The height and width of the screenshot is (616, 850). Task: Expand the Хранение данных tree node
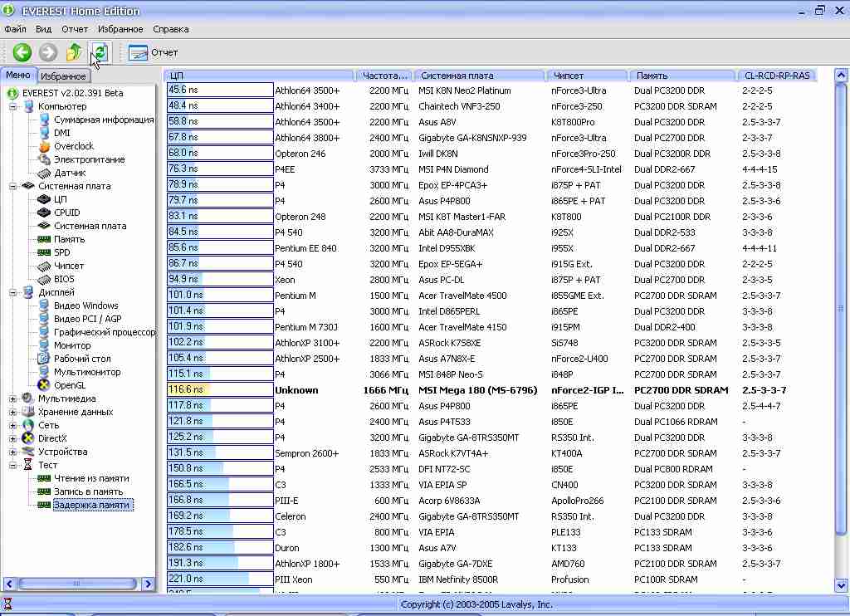(12, 412)
